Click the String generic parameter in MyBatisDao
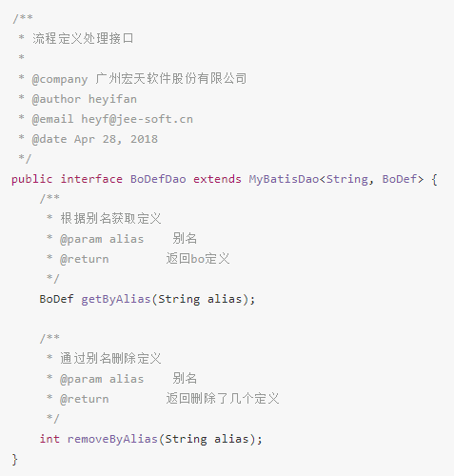Screen dimensions: 454x476 coord(347,179)
